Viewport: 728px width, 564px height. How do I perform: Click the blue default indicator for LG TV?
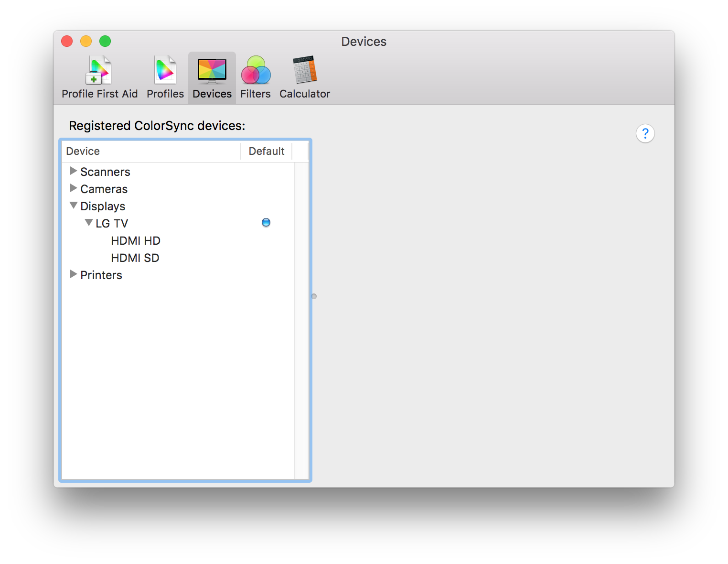click(266, 222)
